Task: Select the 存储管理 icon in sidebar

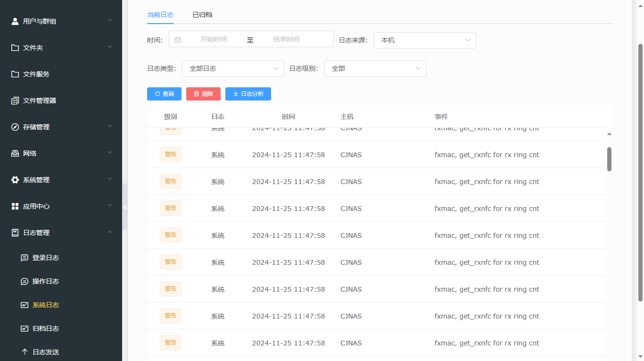Action: [x=14, y=126]
